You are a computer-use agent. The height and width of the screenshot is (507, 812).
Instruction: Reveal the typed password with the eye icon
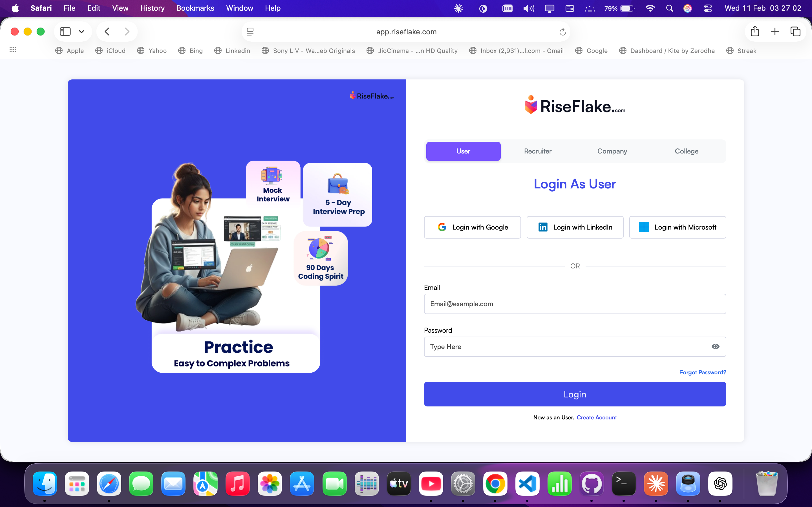pos(716,346)
